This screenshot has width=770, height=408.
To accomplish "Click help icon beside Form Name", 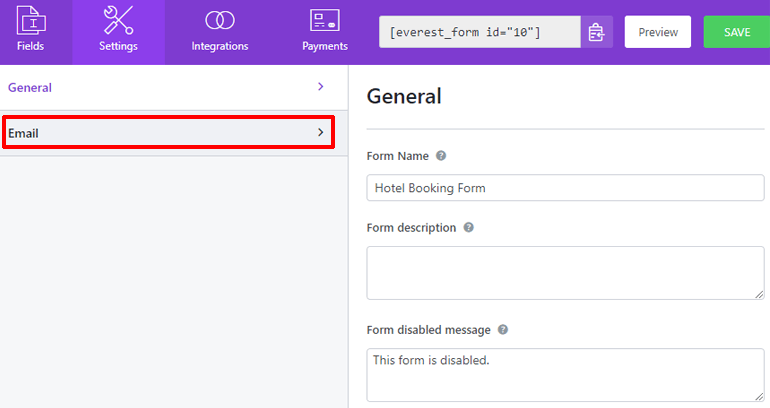I will coord(441,156).
